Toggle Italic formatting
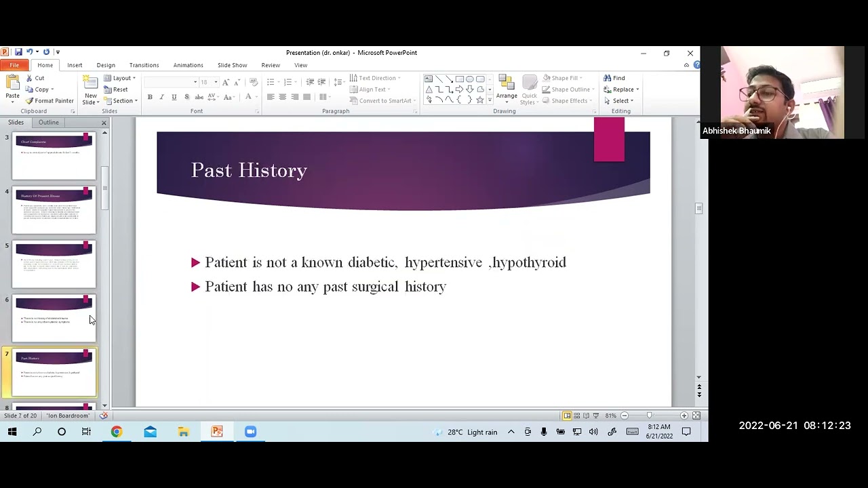Screen dimensions: 868x488 click(161, 97)
